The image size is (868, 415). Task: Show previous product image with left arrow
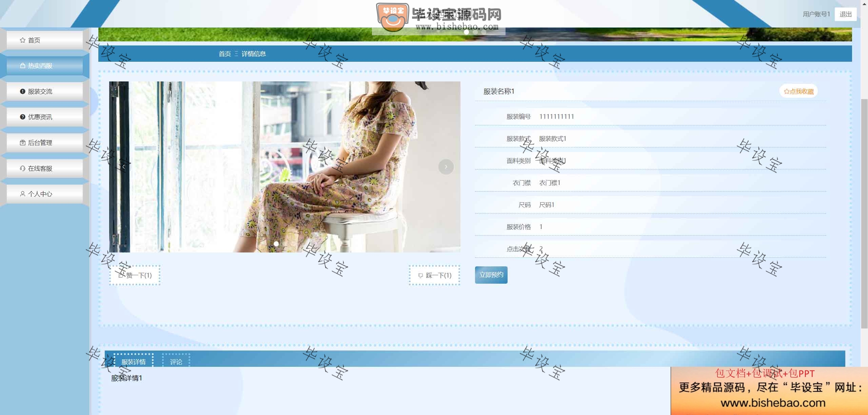(x=123, y=167)
